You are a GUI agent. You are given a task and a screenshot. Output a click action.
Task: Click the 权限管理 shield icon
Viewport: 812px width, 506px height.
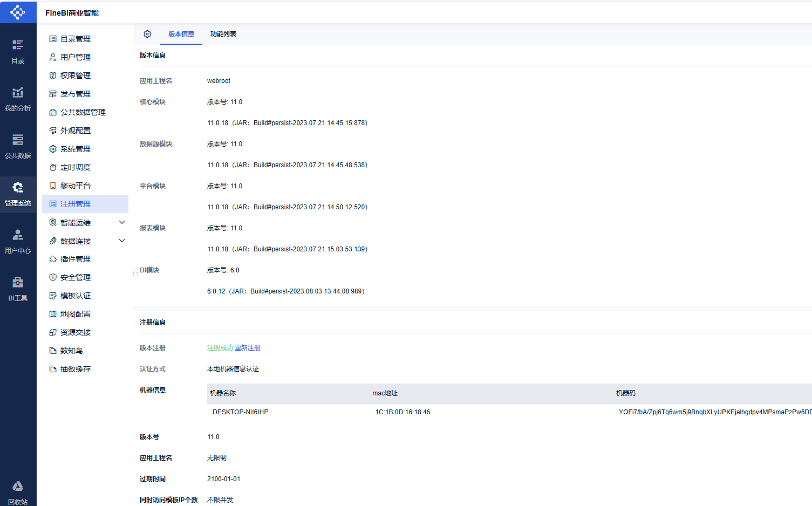(53, 76)
